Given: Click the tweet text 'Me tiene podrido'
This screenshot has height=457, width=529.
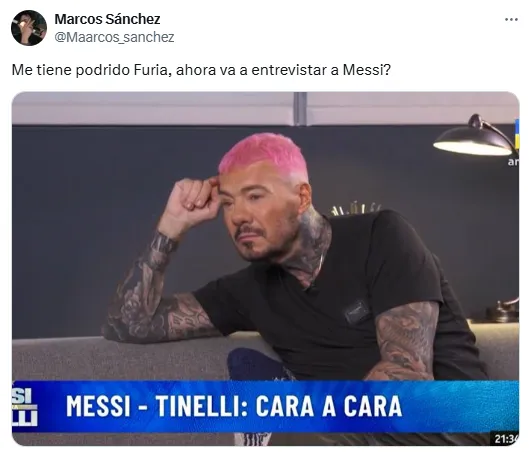Looking at the screenshot, I should (71, 70).
